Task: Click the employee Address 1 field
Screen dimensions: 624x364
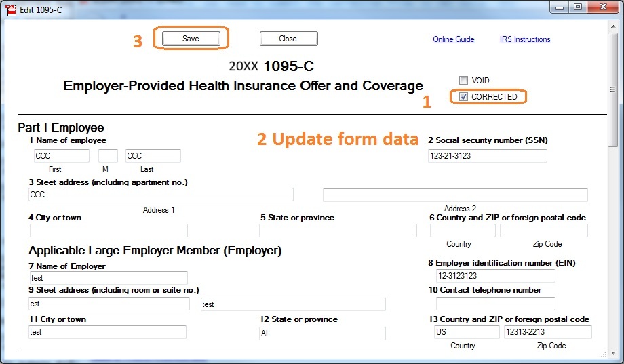Action: (161, 195)
